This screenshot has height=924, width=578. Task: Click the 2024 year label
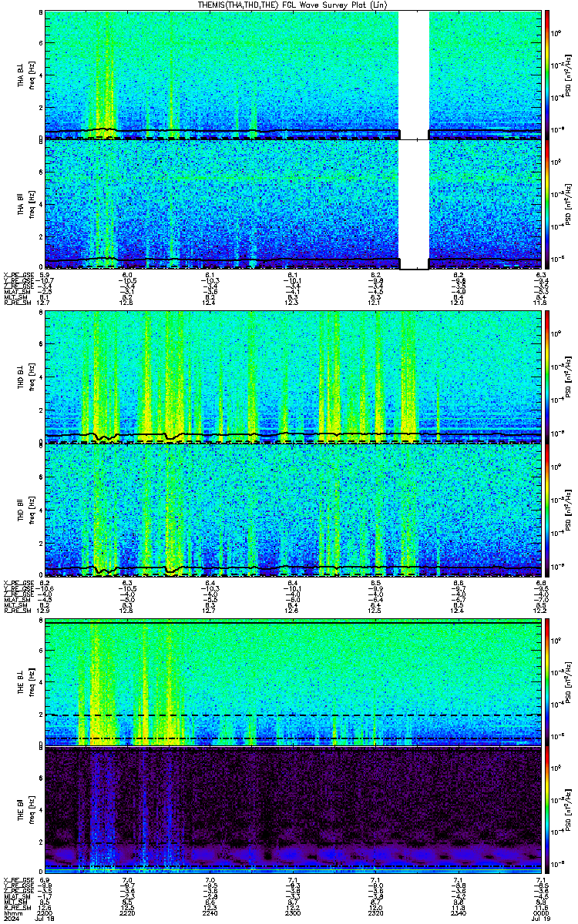11,918
